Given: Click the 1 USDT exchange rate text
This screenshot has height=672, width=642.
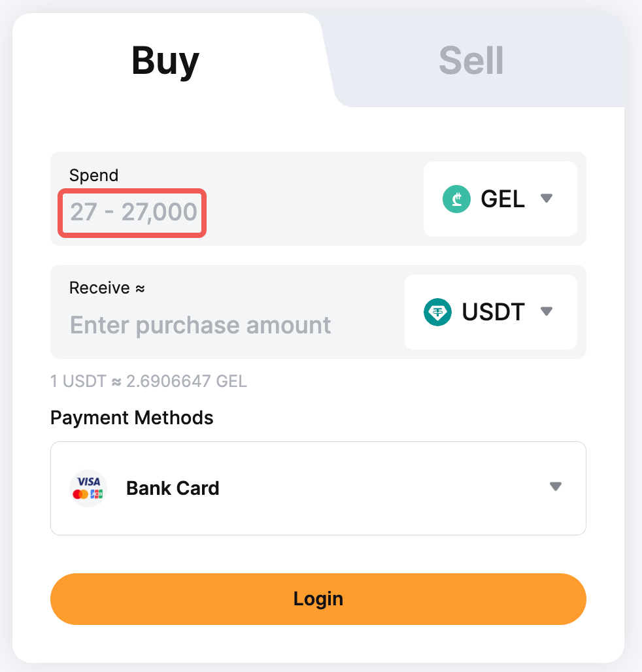Looking at the screenshot, I should coord(148,381).
